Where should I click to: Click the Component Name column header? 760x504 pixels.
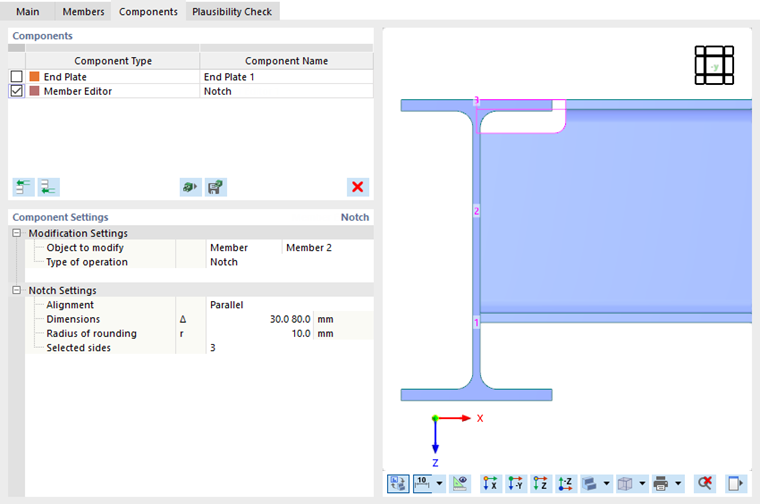pyautogui.click(x=286, y=61)
